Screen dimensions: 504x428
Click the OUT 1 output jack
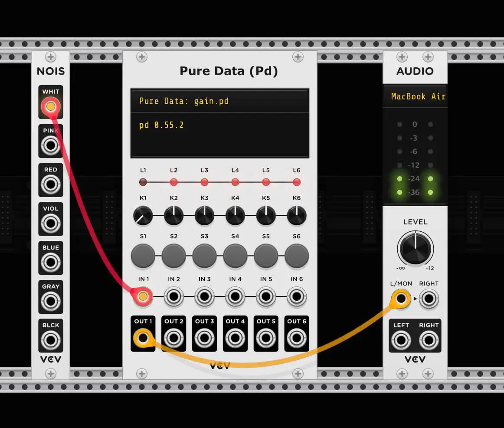[x=143, y=338]
